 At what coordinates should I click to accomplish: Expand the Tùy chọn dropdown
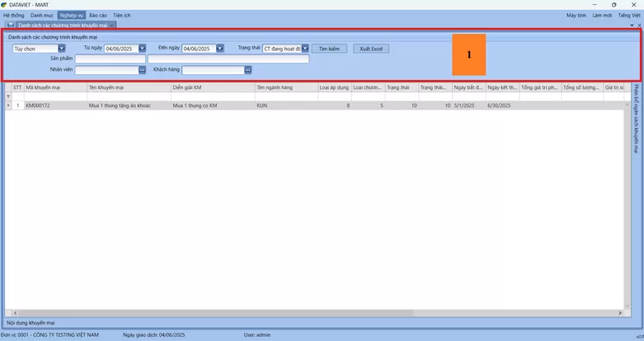[62, 49]
